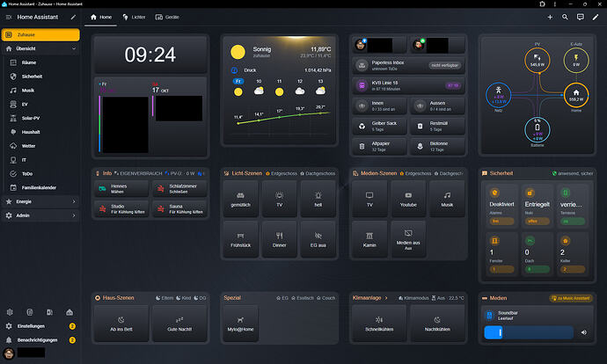Start the Schnellkühlen climate button
Image resolution: width=607 pixels, height=364 pixels.
tap(379, 324)
